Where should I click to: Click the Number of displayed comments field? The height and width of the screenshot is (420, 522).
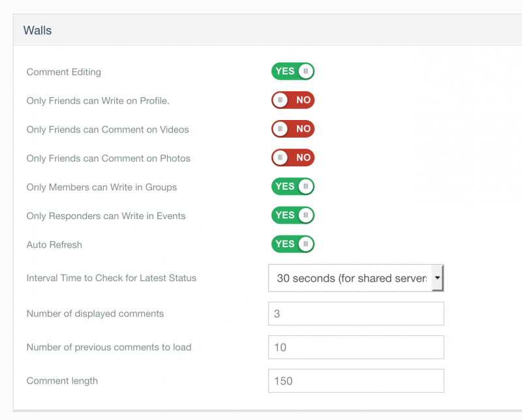[356, 314]
